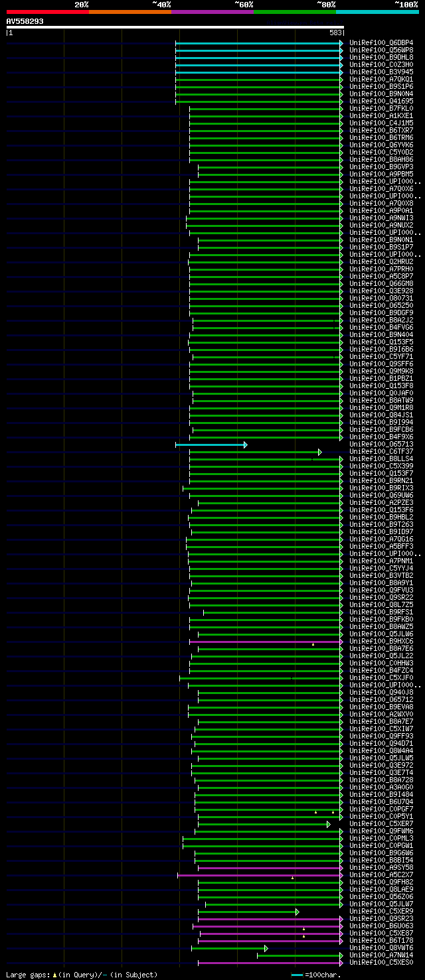
Task: Select the UniRef100_A7QG16 label
Action: tap(381, 539)
